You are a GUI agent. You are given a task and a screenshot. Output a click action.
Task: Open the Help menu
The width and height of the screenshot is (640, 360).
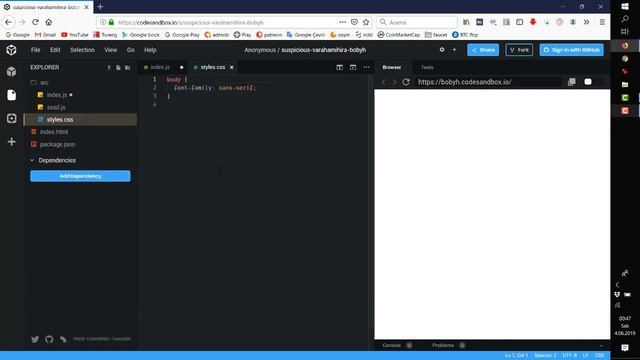point(150,50)
